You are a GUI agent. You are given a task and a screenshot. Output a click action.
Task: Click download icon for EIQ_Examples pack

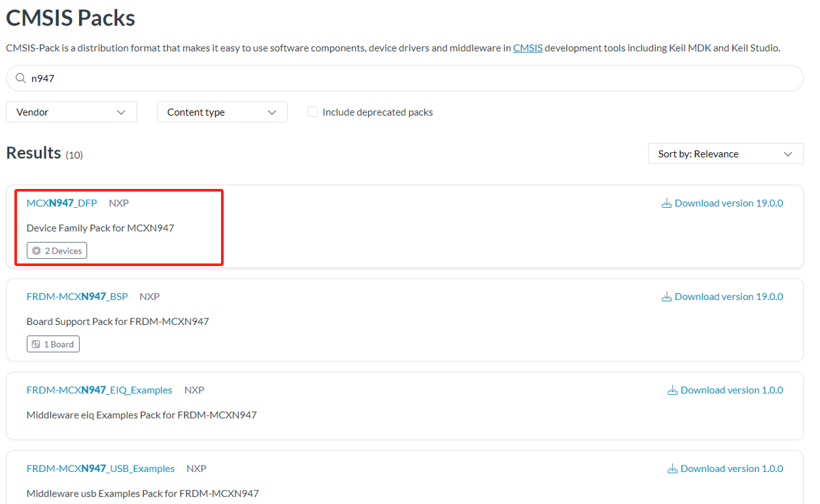[x=672, y=390]
